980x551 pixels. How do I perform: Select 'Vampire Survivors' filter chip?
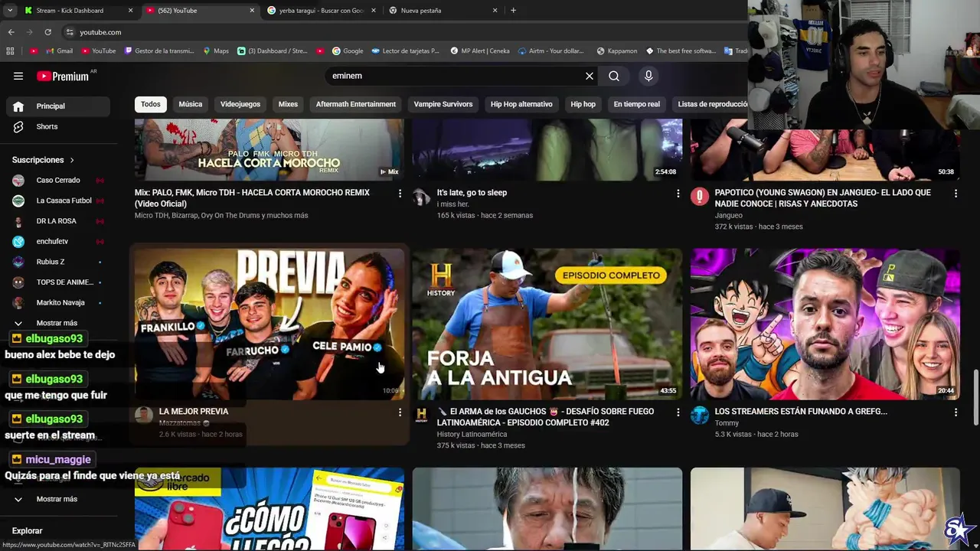443,104
